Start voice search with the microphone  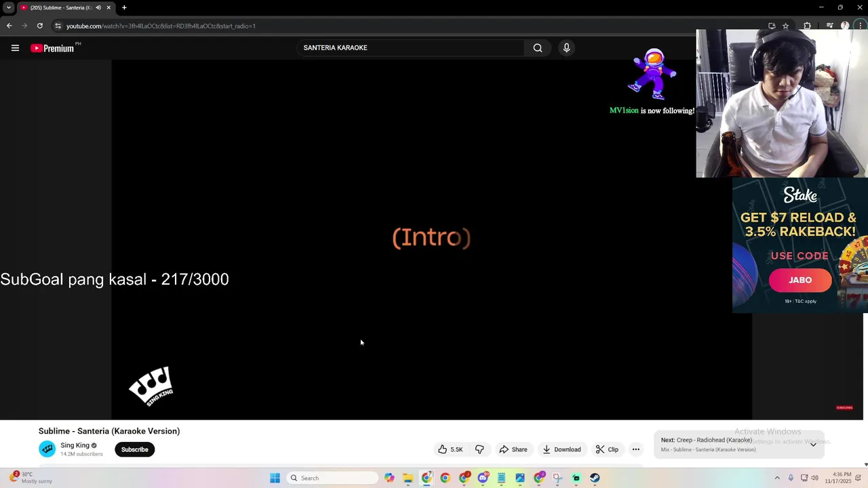point(566,48)
